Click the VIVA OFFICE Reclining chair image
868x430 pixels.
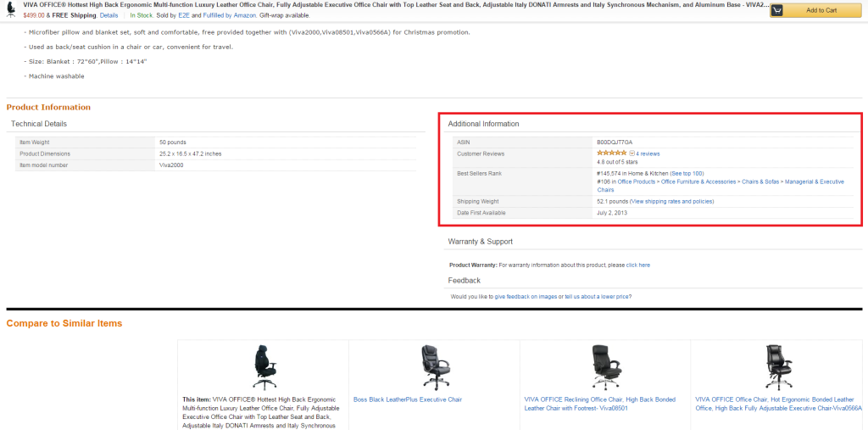(x=605, y=366)
